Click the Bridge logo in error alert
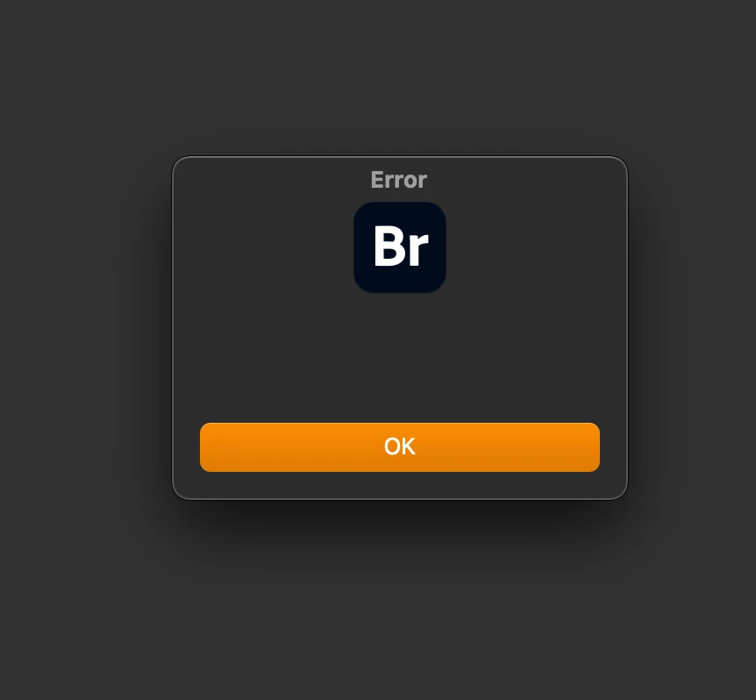 click(x=400, y=246)
